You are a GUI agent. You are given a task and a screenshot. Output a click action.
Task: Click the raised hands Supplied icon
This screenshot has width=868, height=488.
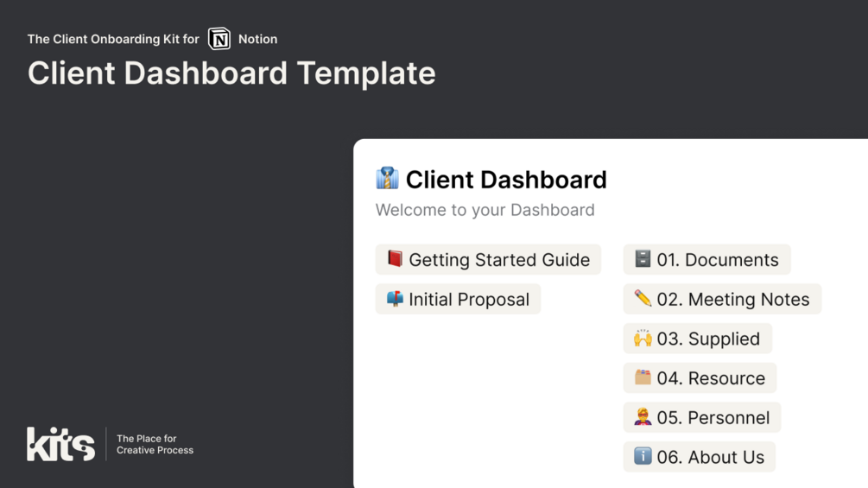click(x=643, y=339)
